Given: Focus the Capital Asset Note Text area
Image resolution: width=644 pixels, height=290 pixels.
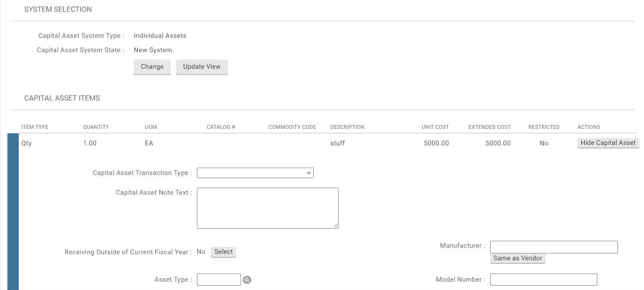Looking at the screenshot, I should pyautogui.click(x=268, y=208).
